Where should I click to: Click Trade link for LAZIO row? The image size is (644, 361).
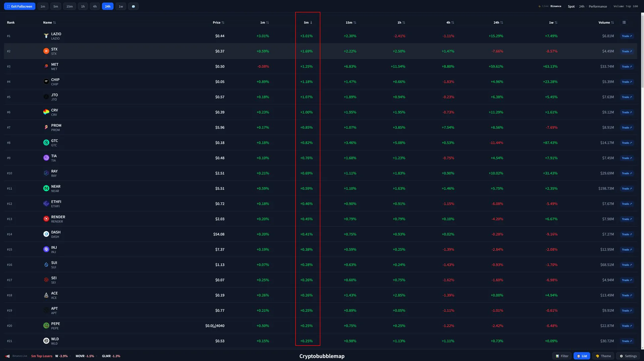(x=627, y=36)
